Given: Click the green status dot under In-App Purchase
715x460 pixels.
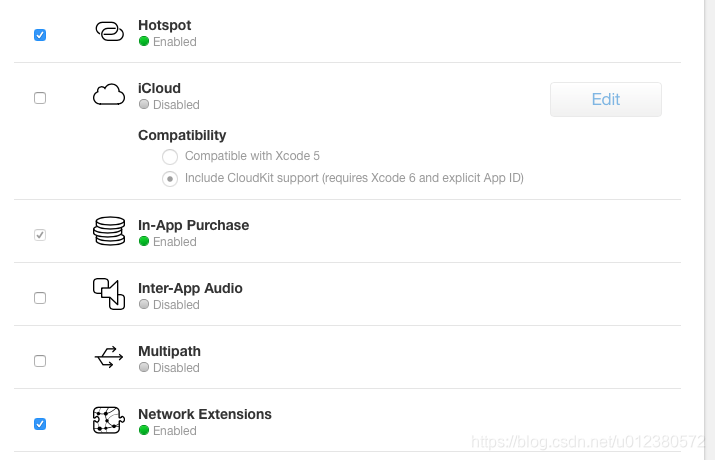Looking at the screenshot, I should 144,241.
